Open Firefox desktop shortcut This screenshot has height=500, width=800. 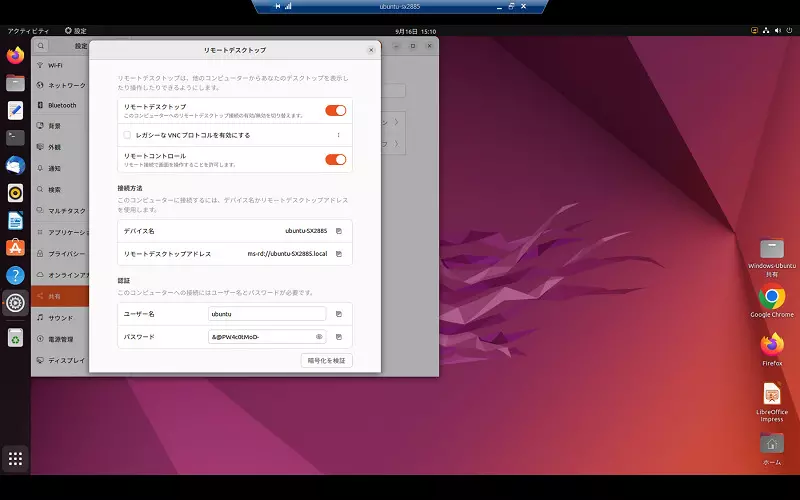pos(771,349)
